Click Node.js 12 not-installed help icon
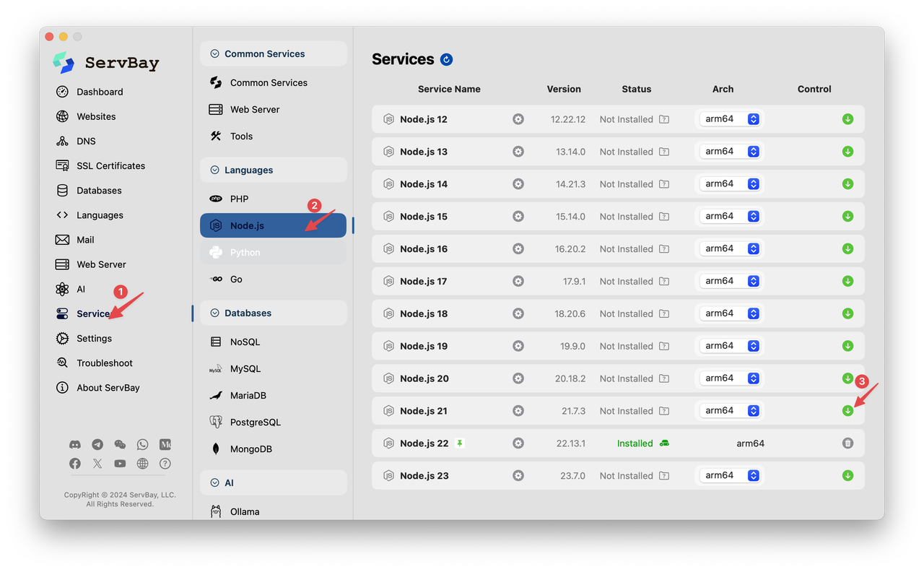 click(664, 119)
